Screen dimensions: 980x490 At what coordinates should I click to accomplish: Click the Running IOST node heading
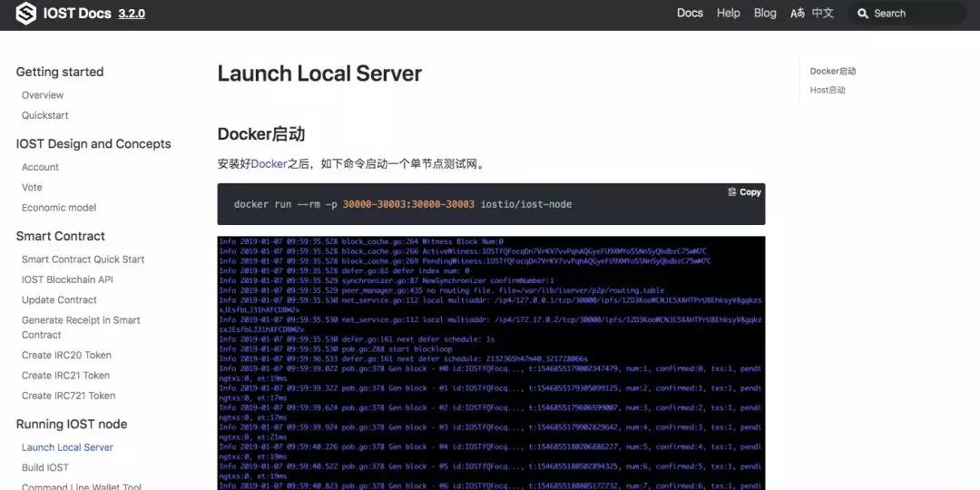tap(72, 425)
